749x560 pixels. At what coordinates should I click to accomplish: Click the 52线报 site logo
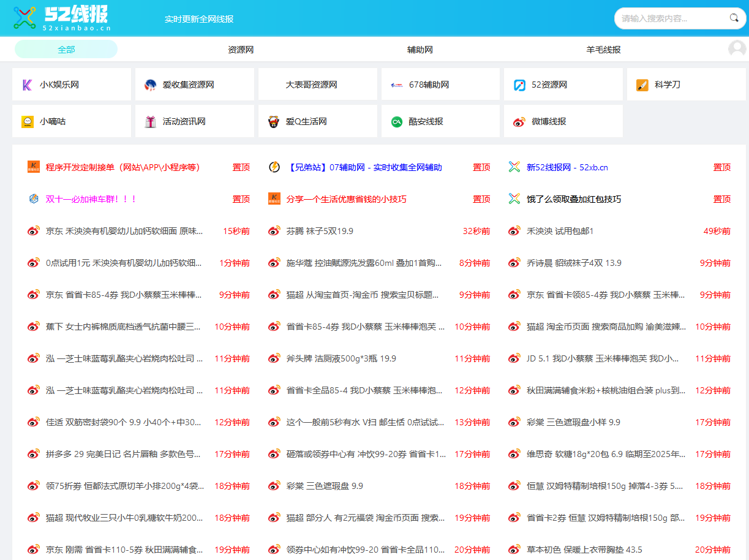click(x=62, y=18)
